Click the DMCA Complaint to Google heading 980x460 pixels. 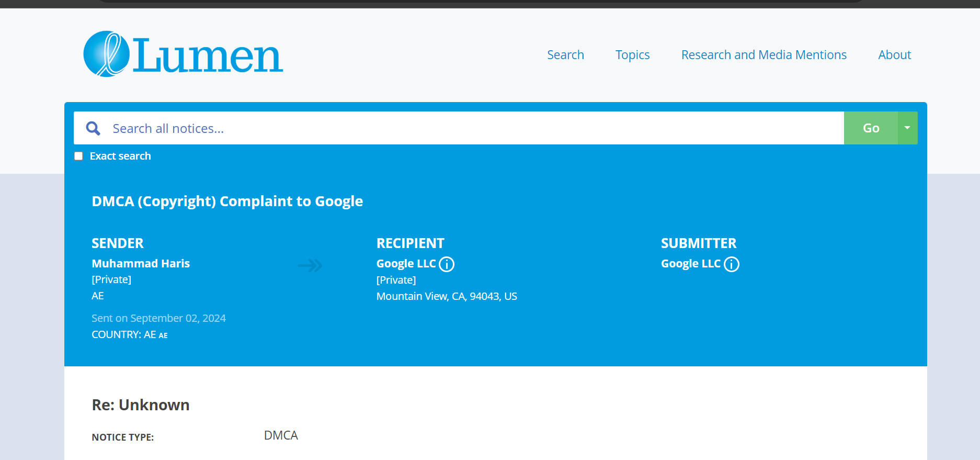pos(227,201)
